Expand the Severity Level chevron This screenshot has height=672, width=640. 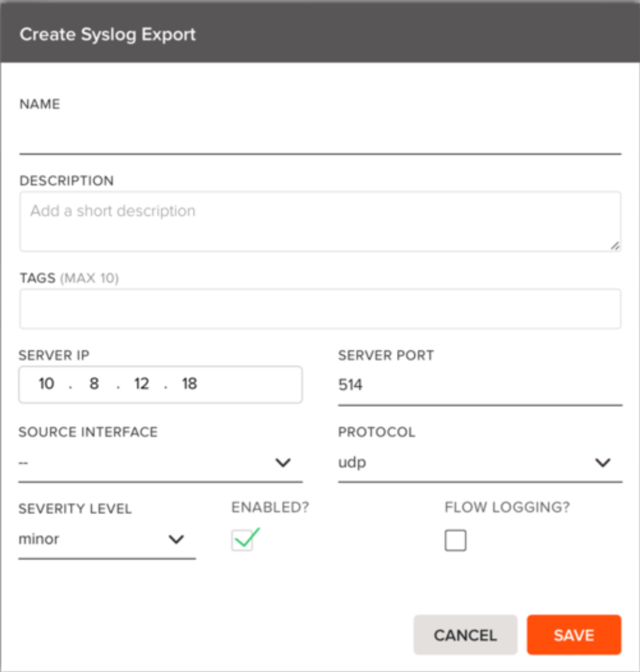[176, 540]
